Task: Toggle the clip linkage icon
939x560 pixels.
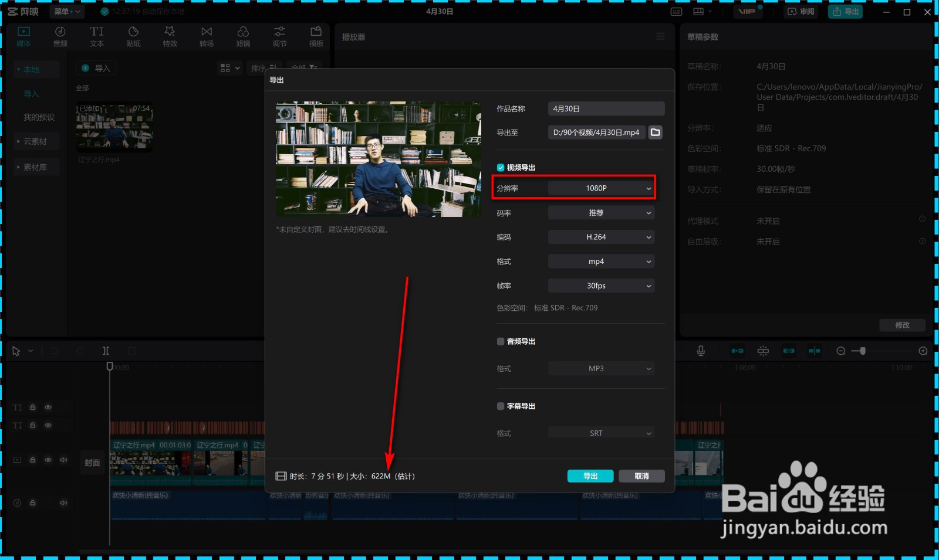Action: point(789,351)
